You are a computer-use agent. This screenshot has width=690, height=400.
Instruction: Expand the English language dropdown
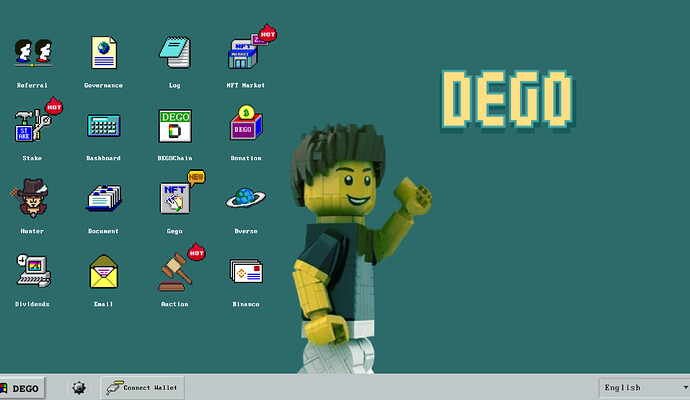[x=641, y=387]
